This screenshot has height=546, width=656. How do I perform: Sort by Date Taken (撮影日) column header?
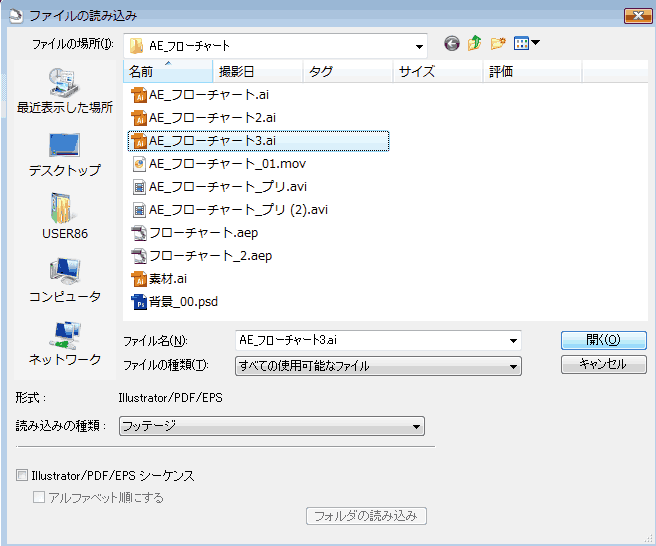tap(258, 72)
